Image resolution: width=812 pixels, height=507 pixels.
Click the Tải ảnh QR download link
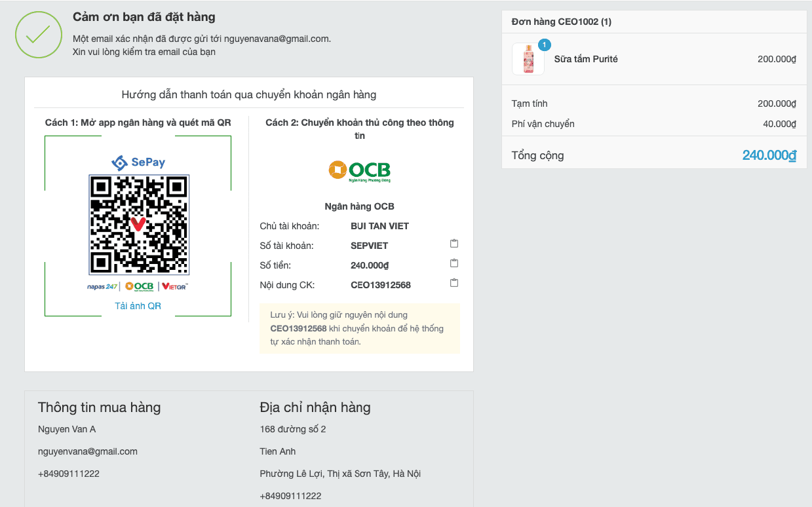[138, 305]
